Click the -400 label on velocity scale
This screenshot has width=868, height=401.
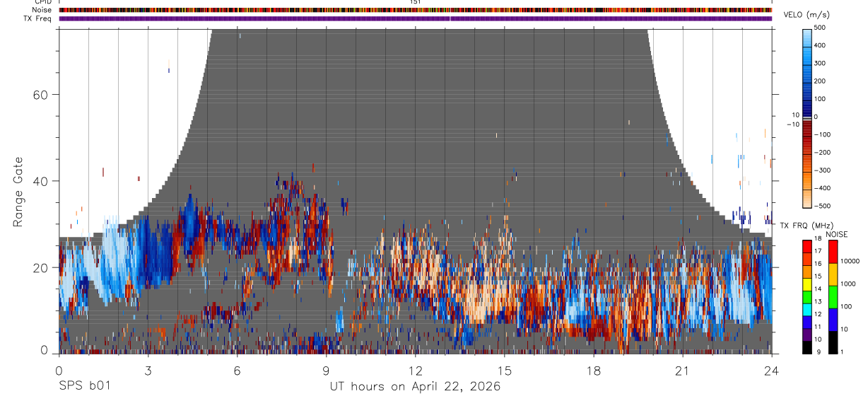pos(823,188)
